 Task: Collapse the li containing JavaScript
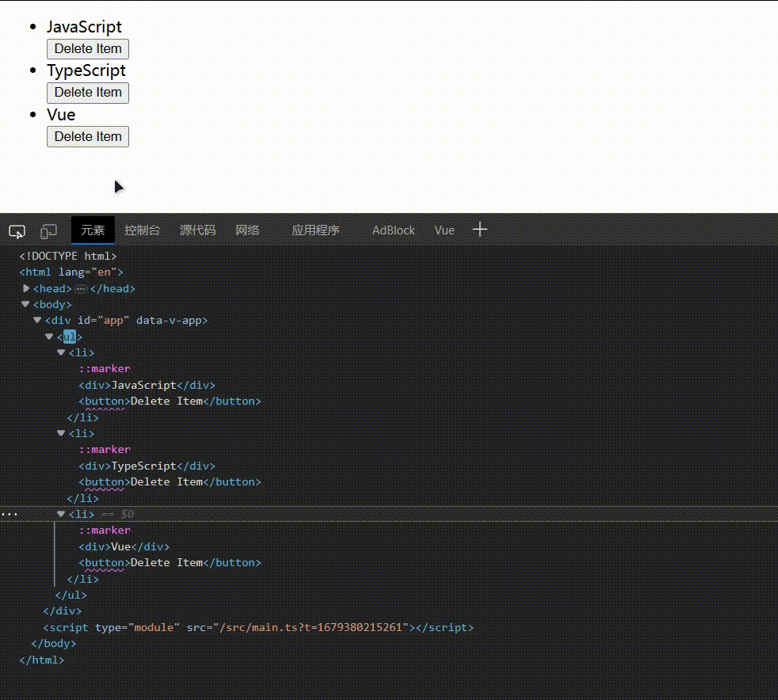pyautogui.click(x=61, y=352)
